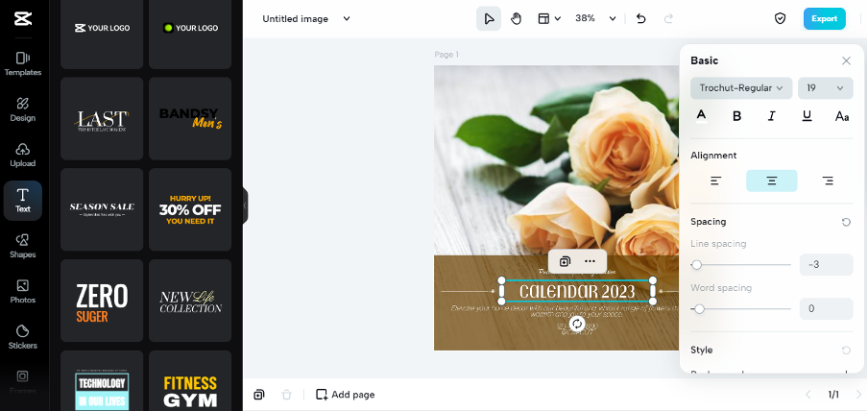Open the font size 19 dropdown
The height and width of the screenshot is (411, 868).
pos(826,88)
